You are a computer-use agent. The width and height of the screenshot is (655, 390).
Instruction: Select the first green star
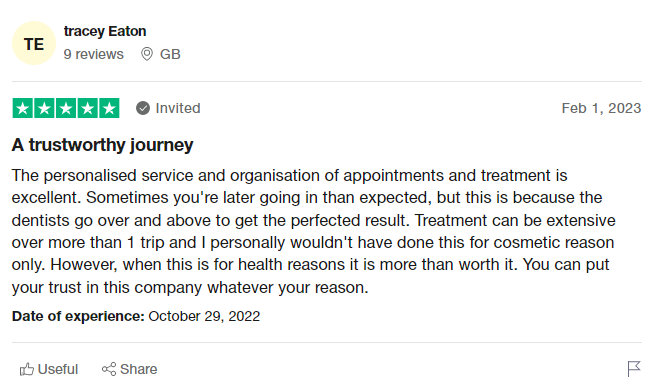point(23,108)
